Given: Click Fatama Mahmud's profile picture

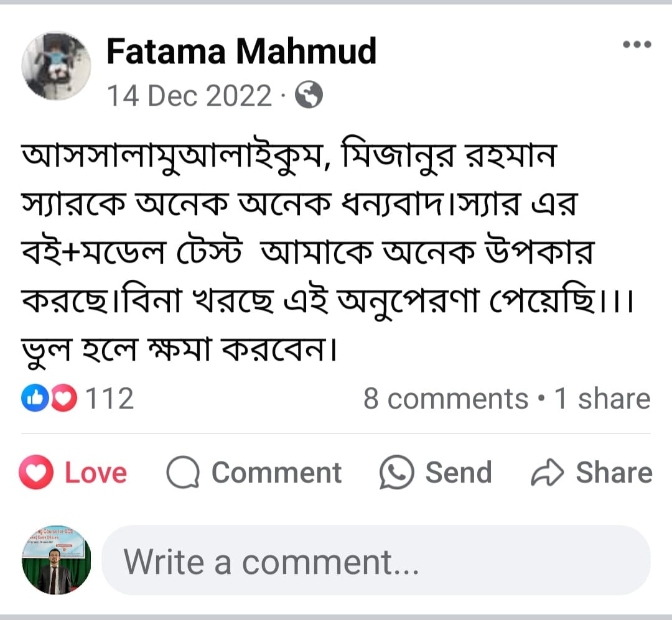Looking at the screenshot, I should 56,66.
